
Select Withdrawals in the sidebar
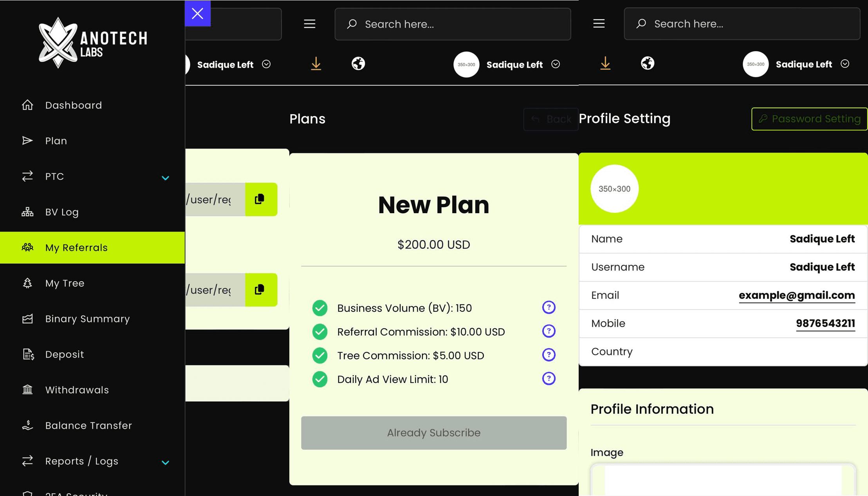pos(77,390)
